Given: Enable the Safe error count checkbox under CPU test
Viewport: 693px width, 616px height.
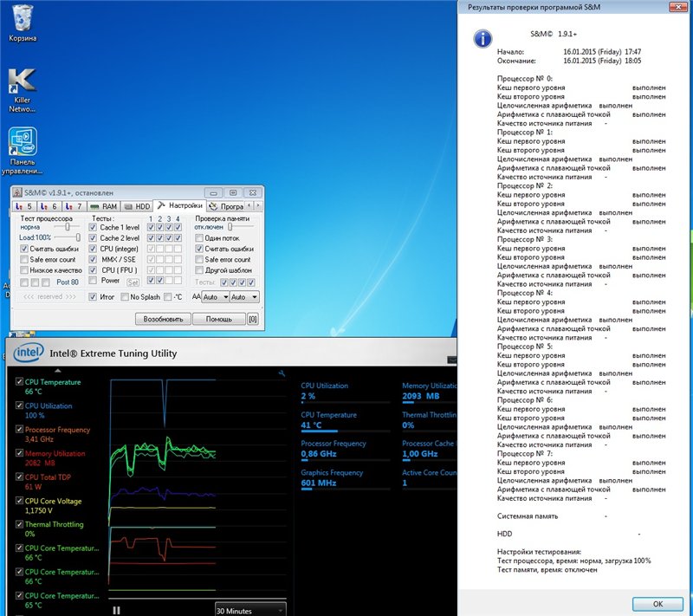Looking at the screenshot, I should pyautogui.click(x=24, y=260).
